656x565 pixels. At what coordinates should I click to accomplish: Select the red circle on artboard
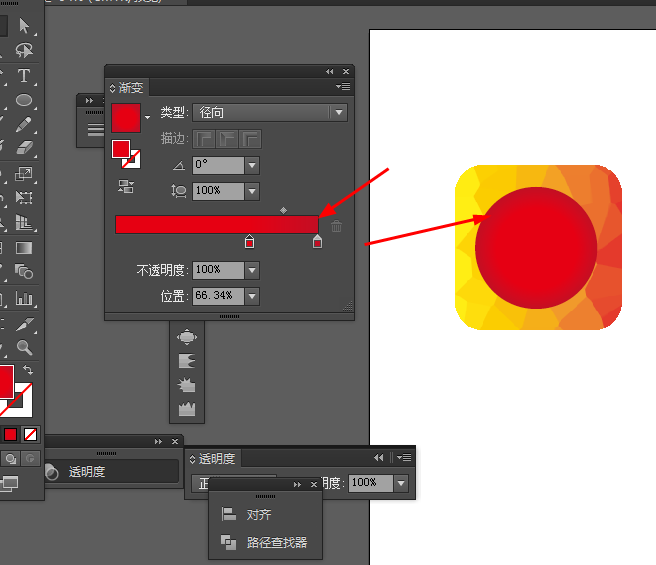tap(536, 248)
